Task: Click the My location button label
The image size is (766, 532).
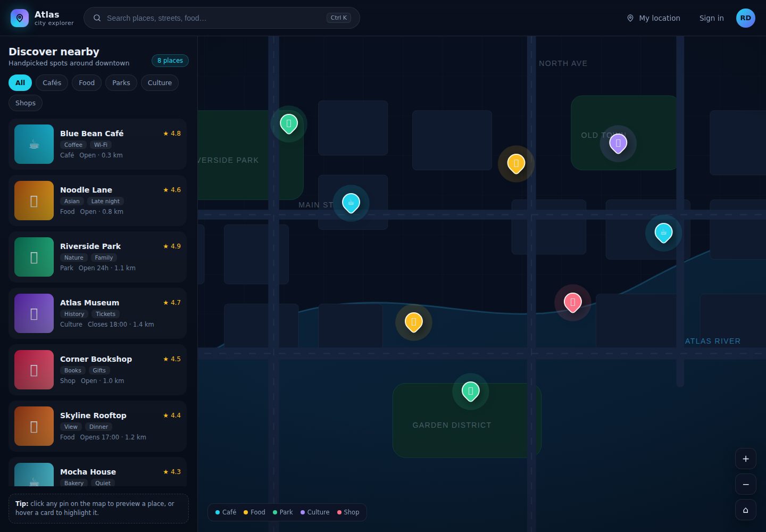Action: [660, 18]
